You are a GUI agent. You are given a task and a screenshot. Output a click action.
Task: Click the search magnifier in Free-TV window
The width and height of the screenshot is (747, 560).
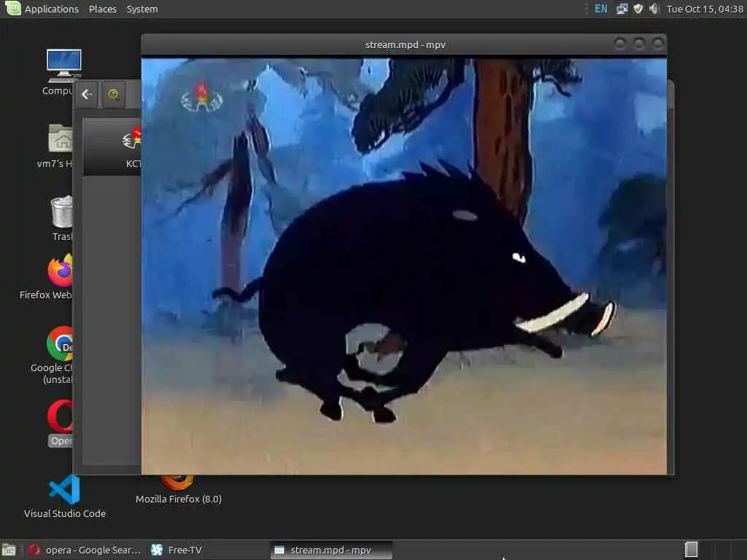[113, 94]
